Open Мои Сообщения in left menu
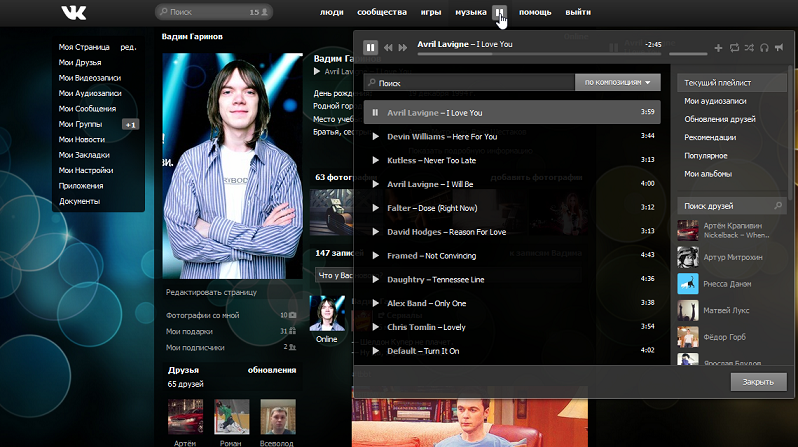The width and height of the screenshot is (798, 447). (x=87, y=108)
